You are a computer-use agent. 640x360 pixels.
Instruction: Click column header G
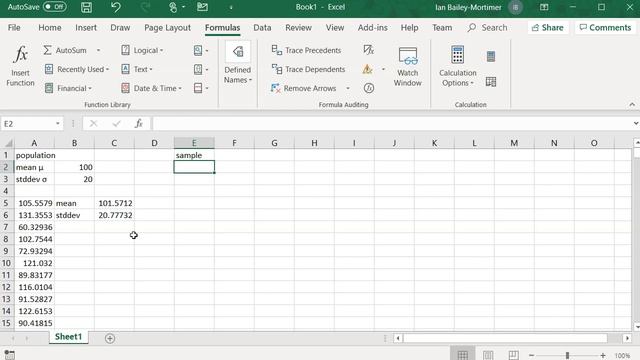click(274, 143)
